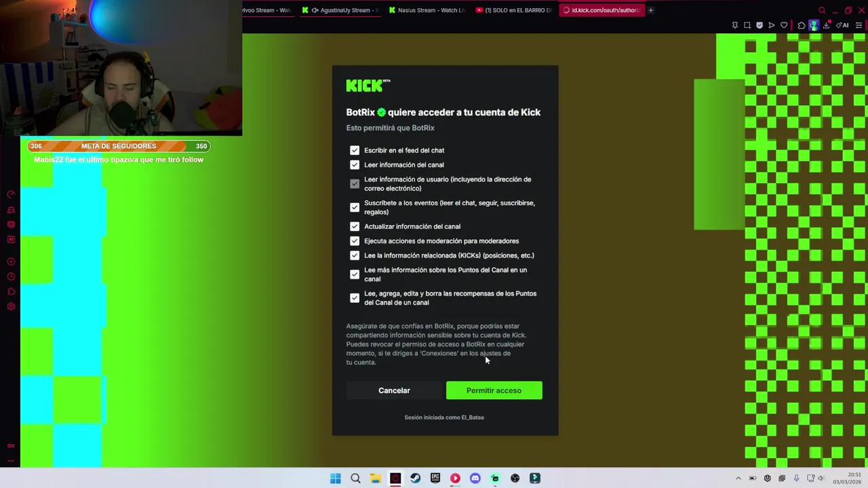868x488 pixels.
Task: Open the browser extensions puzzle icon
Action: [802, 25]
